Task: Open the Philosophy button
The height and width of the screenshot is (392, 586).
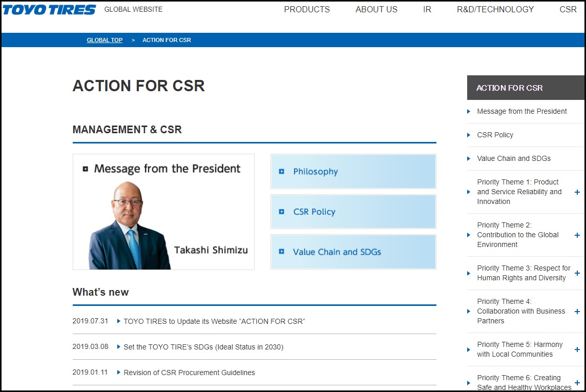Action: 353,172
